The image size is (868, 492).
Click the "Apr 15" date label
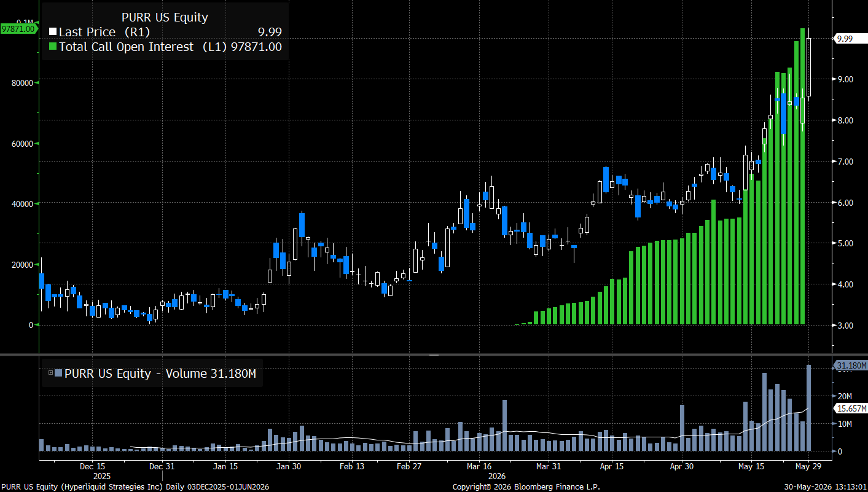point(612,466)
